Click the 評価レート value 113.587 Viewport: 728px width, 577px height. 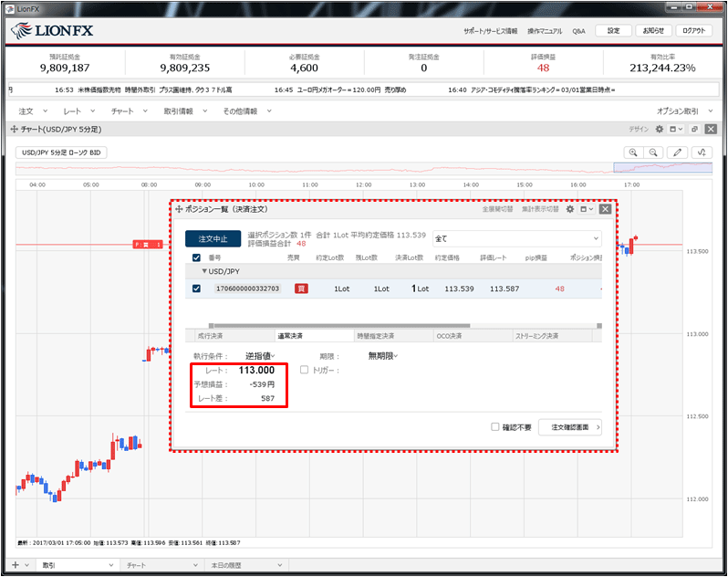(504, 288)
